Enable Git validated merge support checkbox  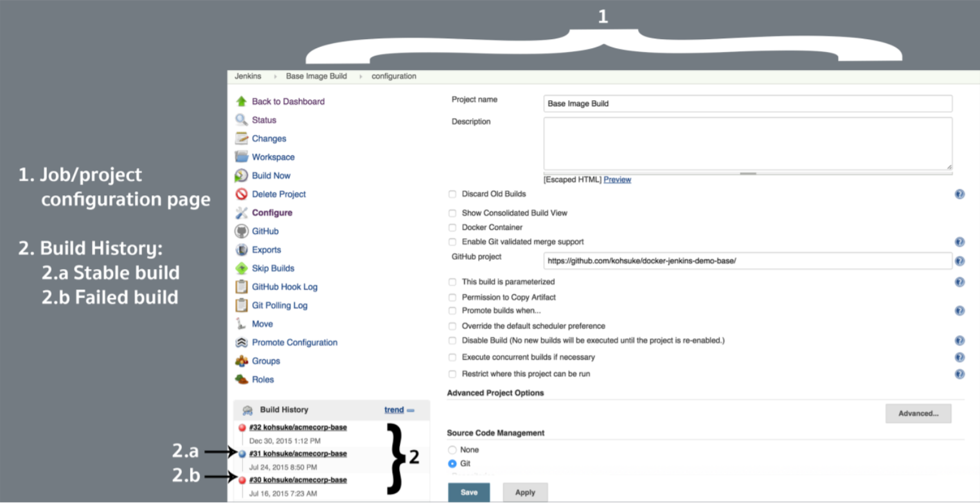[x=452, y=242]
